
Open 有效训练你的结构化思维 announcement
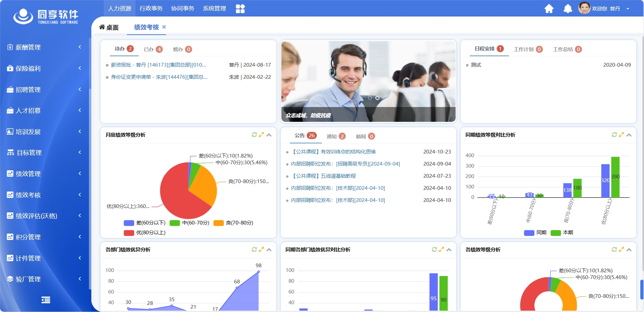(333, 151)
